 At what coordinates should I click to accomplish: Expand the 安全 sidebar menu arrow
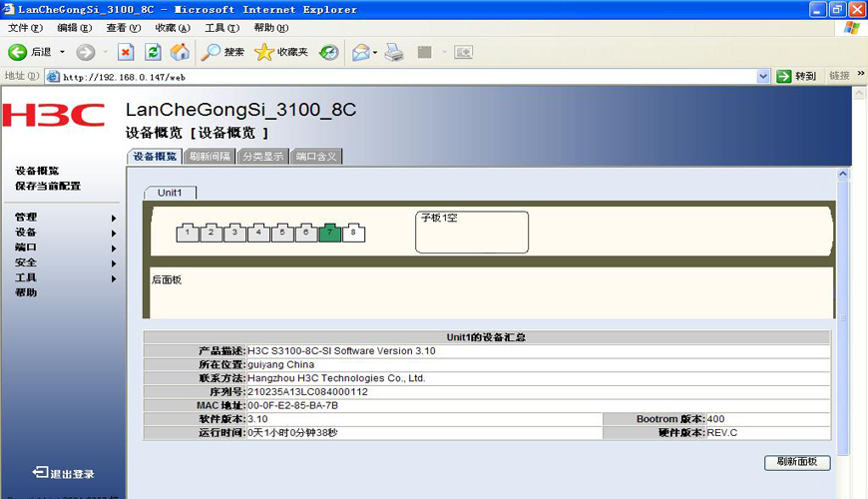114,263
